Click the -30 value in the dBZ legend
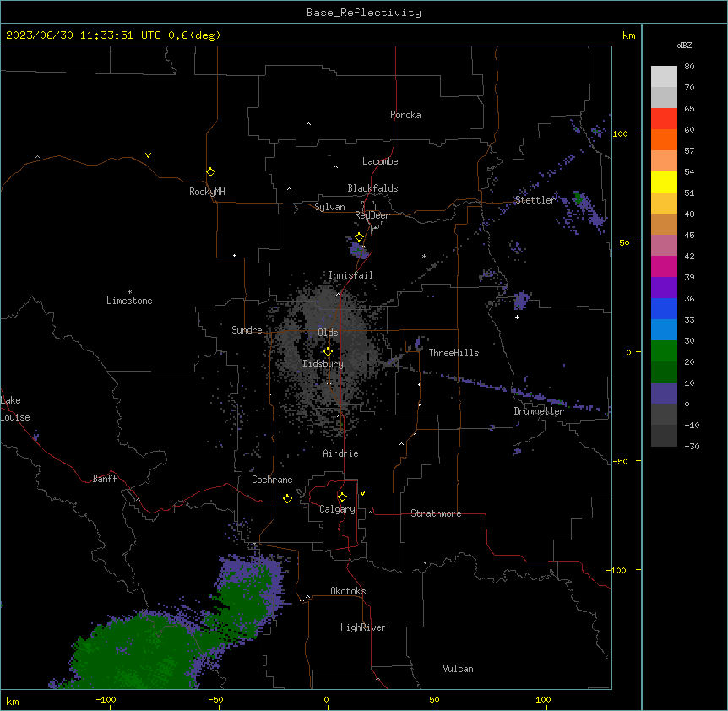This screenshot has height=711, width=728. (692, 446)
